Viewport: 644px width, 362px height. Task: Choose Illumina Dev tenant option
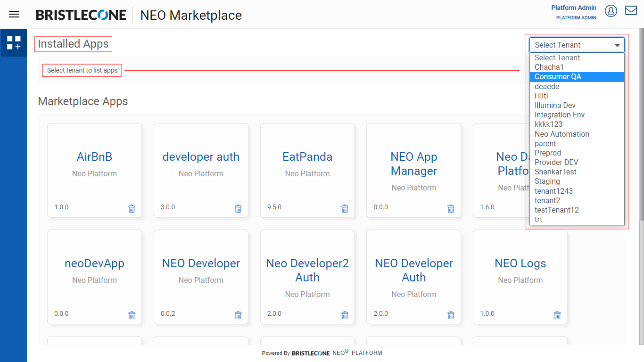point(555,105)
